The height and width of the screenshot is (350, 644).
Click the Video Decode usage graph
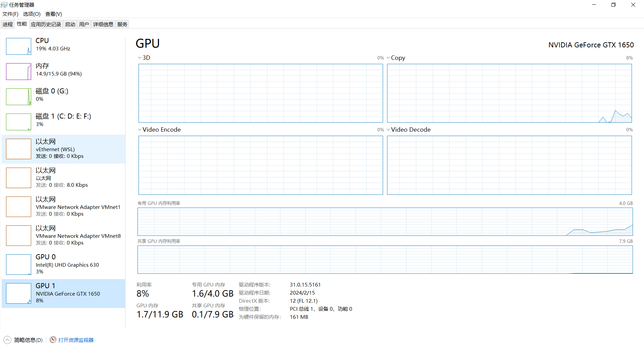(509, 165)
